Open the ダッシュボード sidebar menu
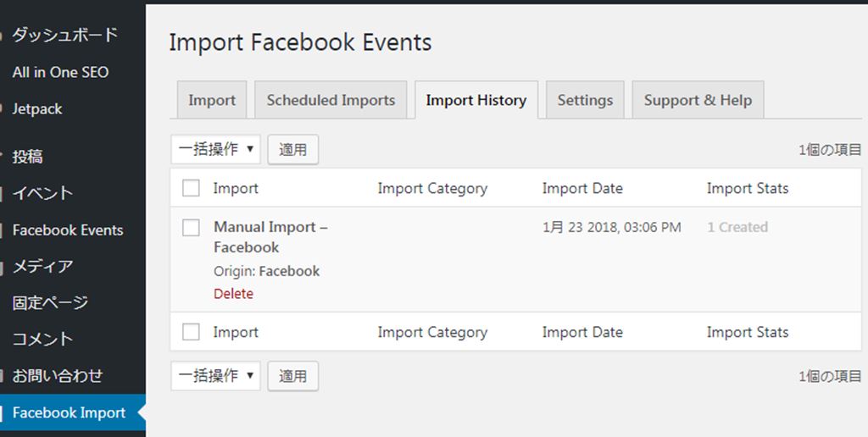Viewport: 868px width, 437px height. (64, 36)
